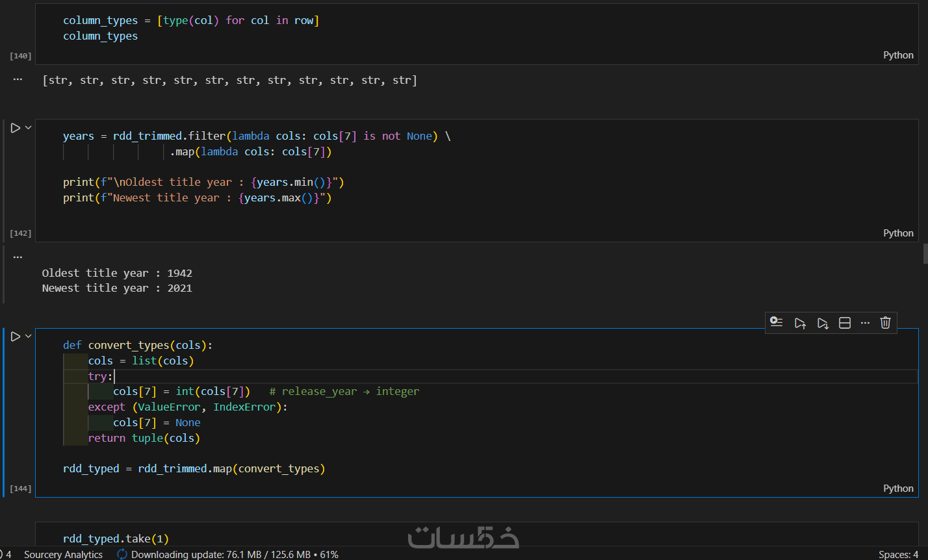The height and width of the screenshot is (560, 928).
Task: Click the Sourcery Analytics status bar item
Action: coord(63,554)
